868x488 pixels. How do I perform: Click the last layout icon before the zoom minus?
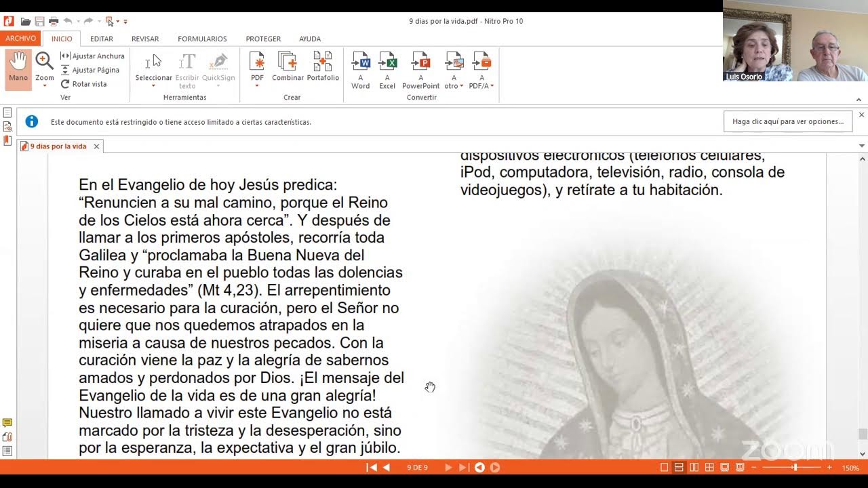click(740, 467)
